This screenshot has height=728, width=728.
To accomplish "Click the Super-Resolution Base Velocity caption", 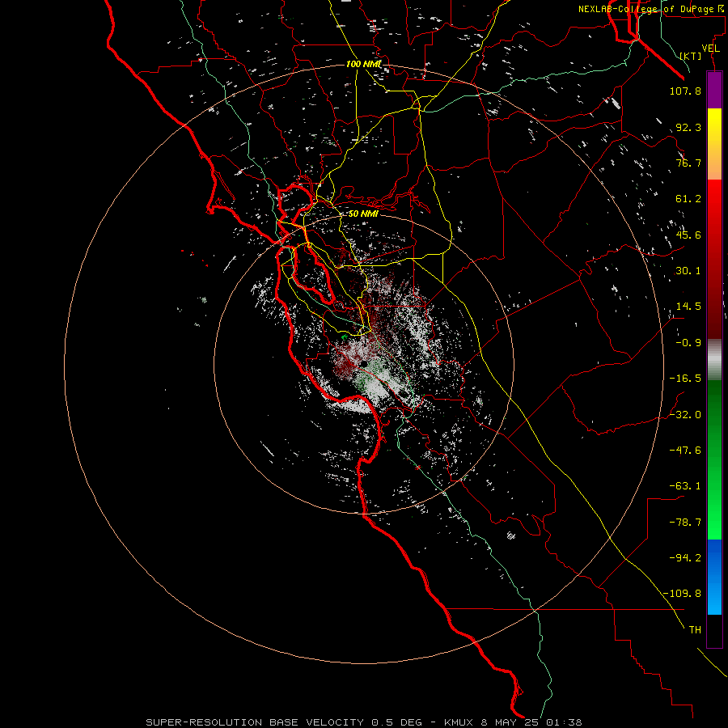I will tap(363, 722).
